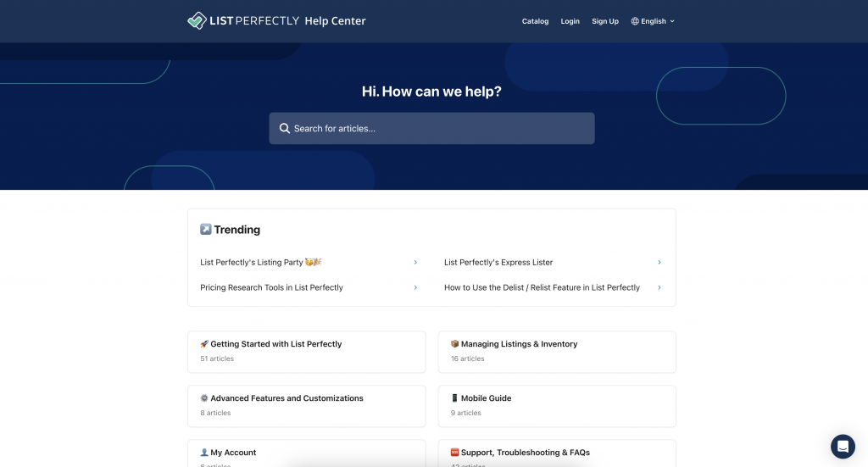Screen dimensions: 868x467
Task: Click the 'Hi. How can we help?' heading
Action: 431,92
